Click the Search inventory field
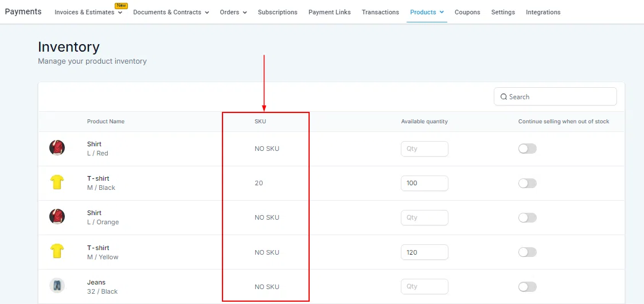The height and width of the screenshot is (304, 644). point(555,96)
